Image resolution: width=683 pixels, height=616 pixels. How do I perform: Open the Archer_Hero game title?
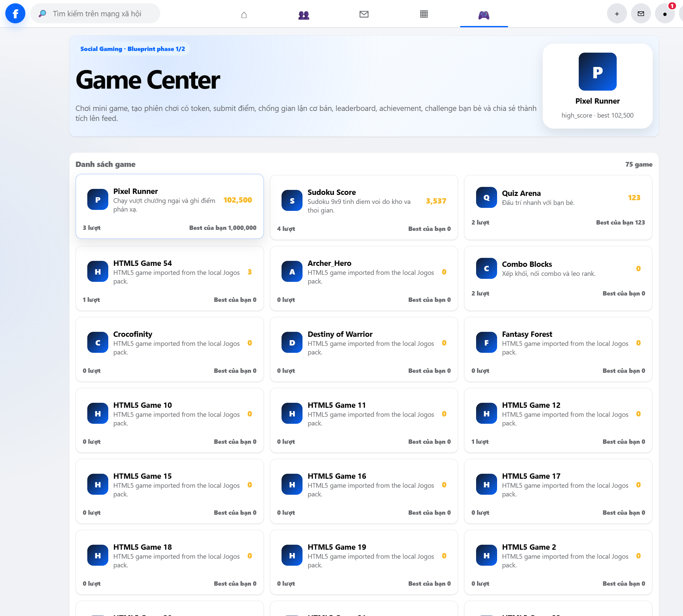tap(329, 263)
